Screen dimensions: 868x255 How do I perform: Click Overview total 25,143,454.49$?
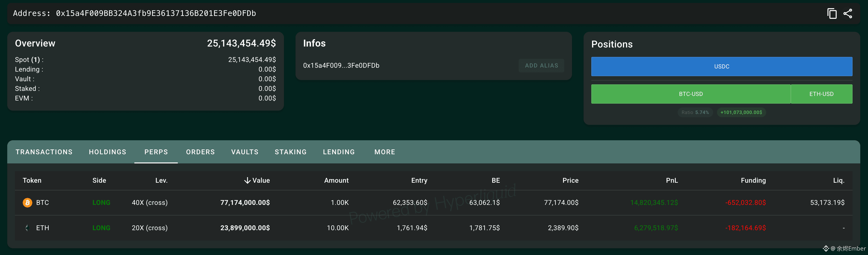241,43
